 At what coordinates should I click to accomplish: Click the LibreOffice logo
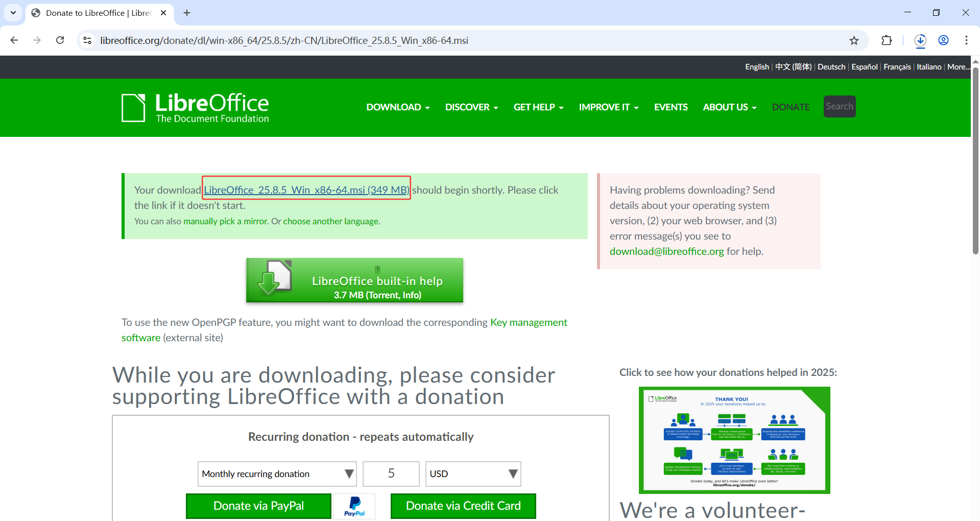click(x=195, y=108)
